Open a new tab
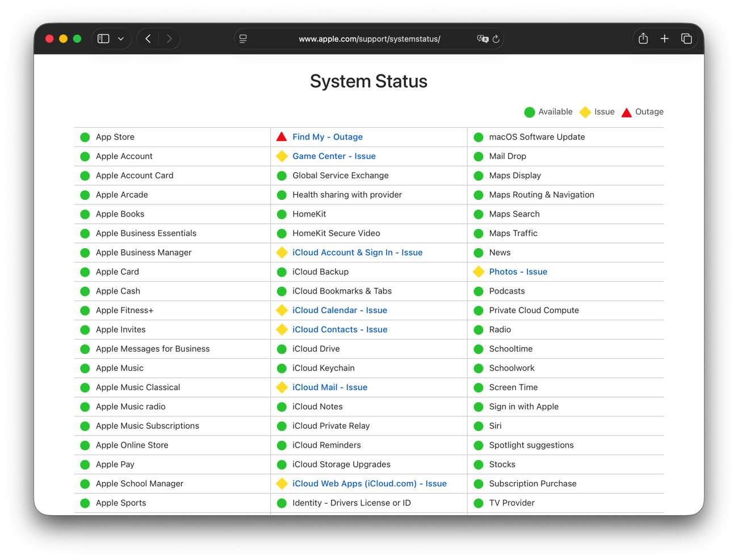Viewport: 738px width, 560px height. pyautogui.click(x=665, y=39)
